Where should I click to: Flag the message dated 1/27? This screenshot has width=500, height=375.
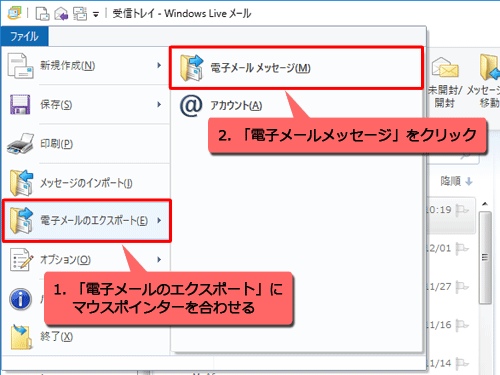click(462, 287)
